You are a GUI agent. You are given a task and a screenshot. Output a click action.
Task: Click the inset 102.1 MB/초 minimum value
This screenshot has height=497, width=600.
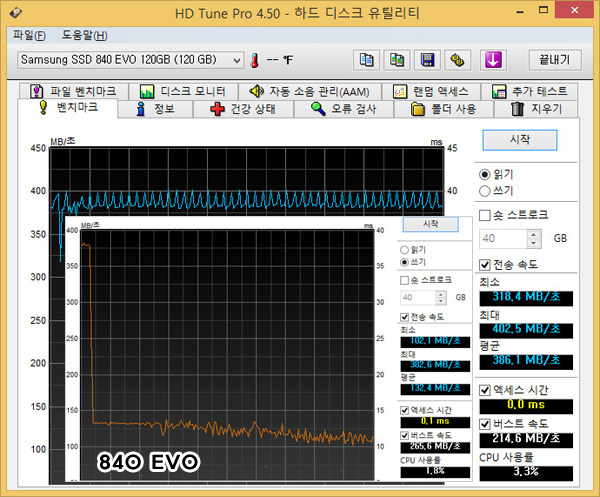pos(435,342)
